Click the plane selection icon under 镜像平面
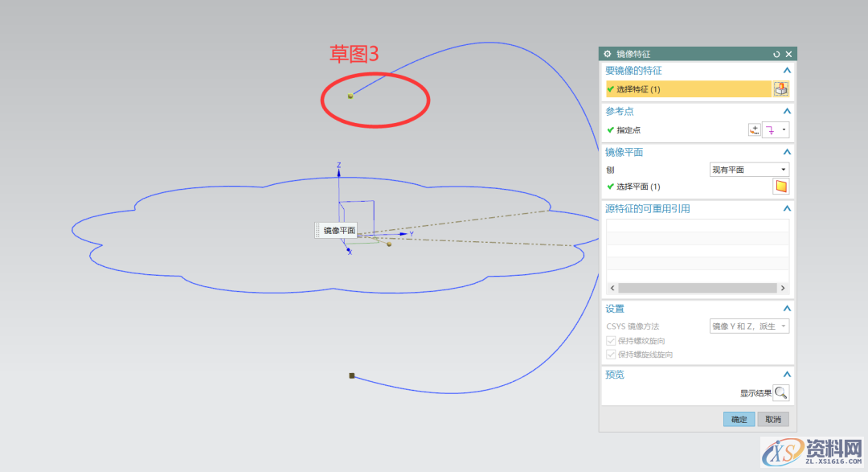868x472 pixels. (x=781, y=185)
